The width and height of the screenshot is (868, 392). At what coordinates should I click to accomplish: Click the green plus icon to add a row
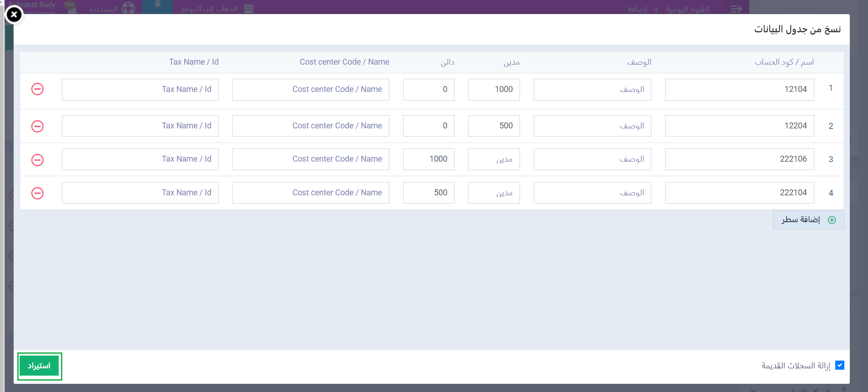pyautogui.click(x=832, y=220)
